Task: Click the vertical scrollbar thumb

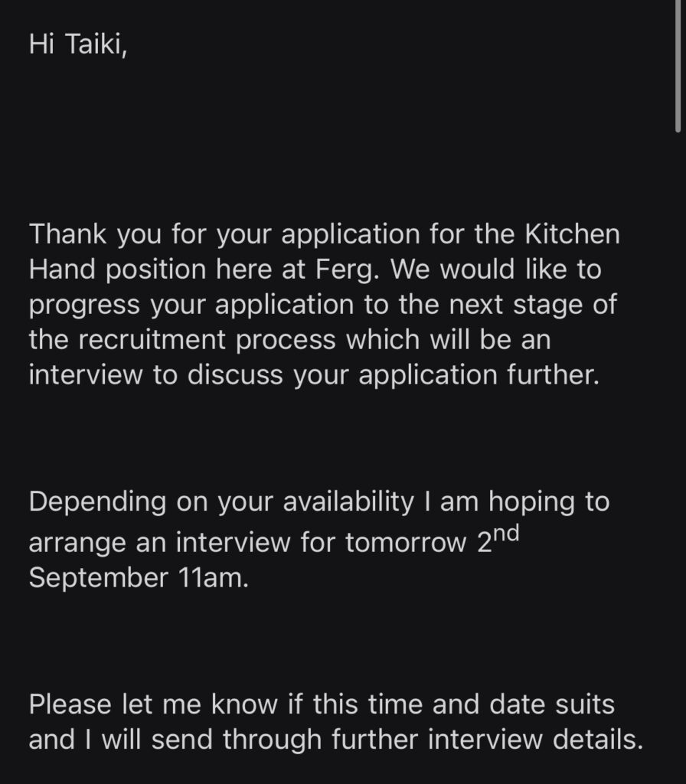Action: 678,65
